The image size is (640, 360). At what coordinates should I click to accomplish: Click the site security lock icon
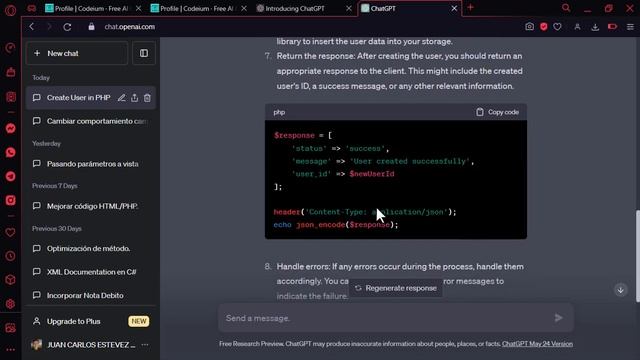click(91, 27)
